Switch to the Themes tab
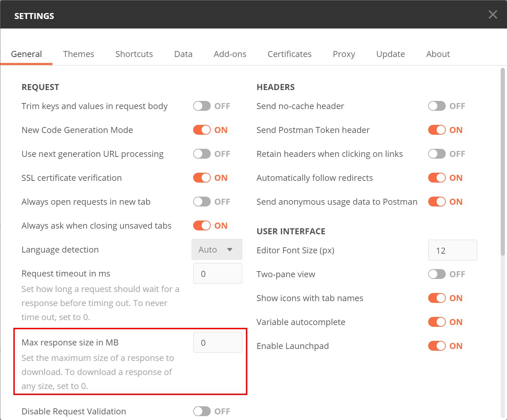 (x=78, y=54)
